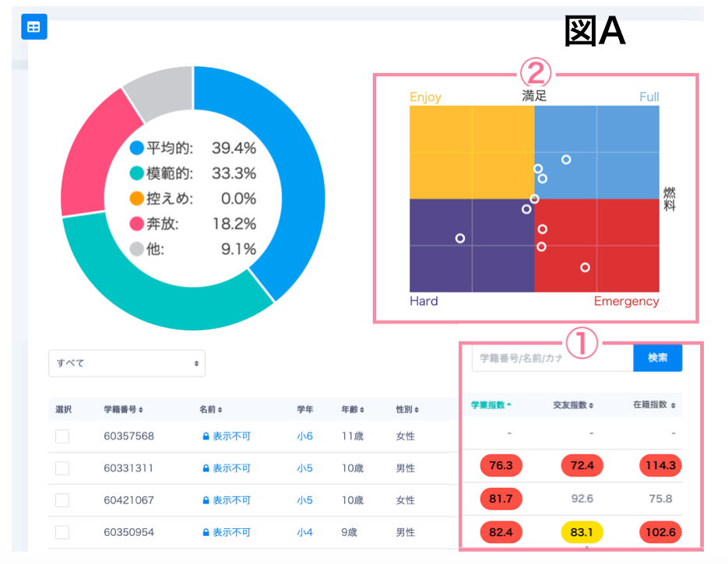Open 表示不可 link for 60357568
This screenshot has width=728, height=564.
pos(231,436)
